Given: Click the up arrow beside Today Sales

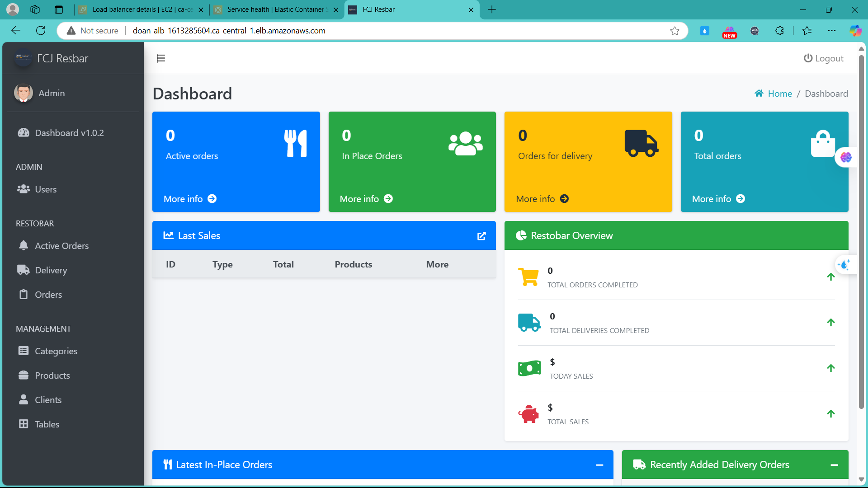Looking at the screenshot, I should 831,368.
